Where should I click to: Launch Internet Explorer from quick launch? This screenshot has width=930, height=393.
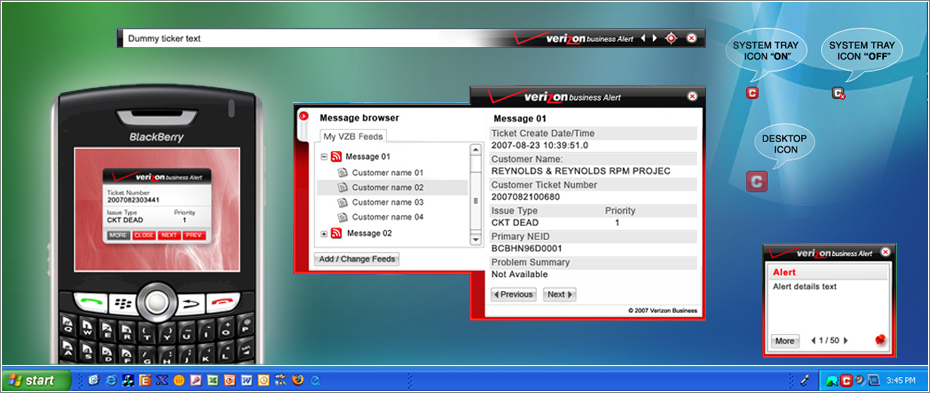point(110,380)
